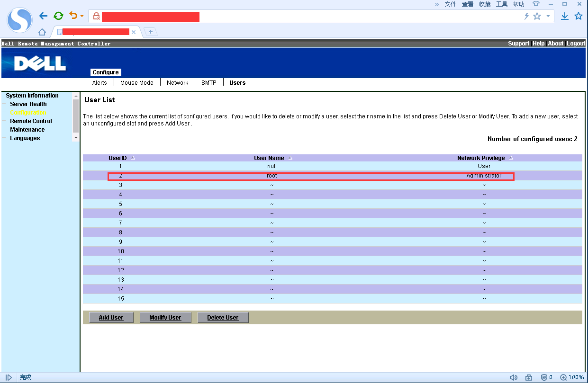Bookmark the page with address bar star
Screen dimensions: 588x383
(537, 16)
